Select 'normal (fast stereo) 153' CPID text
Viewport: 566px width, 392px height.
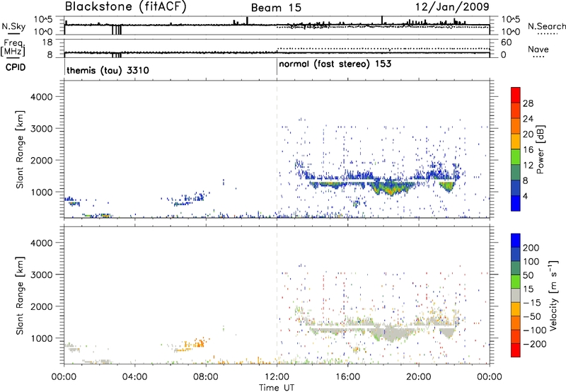335,64
